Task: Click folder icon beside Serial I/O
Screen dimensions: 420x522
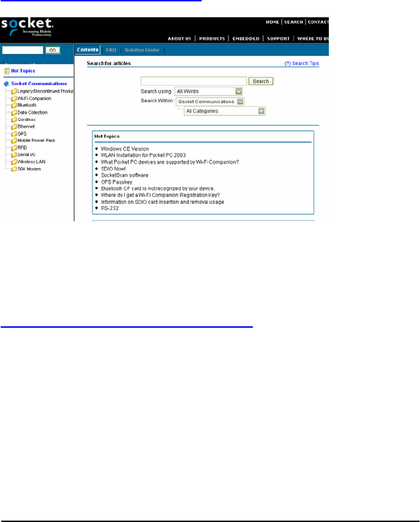Action: (14, 155)
